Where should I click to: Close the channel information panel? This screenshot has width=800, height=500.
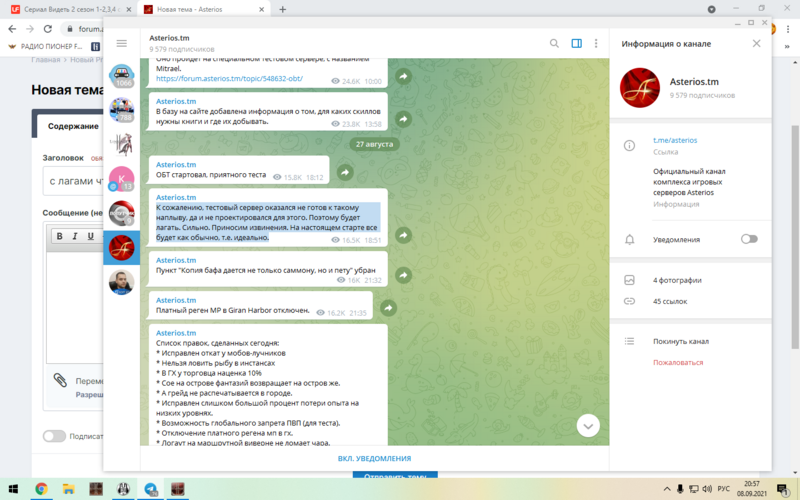coord(756,43)
